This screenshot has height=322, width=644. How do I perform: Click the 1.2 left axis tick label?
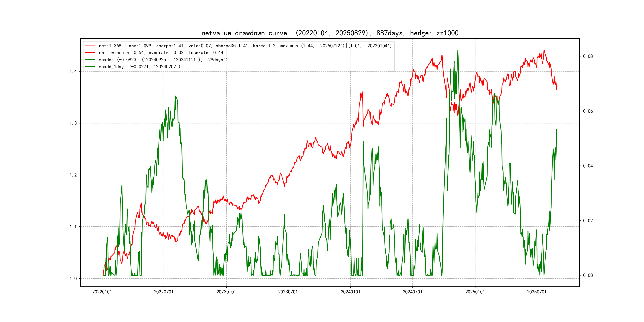(73, 175)
